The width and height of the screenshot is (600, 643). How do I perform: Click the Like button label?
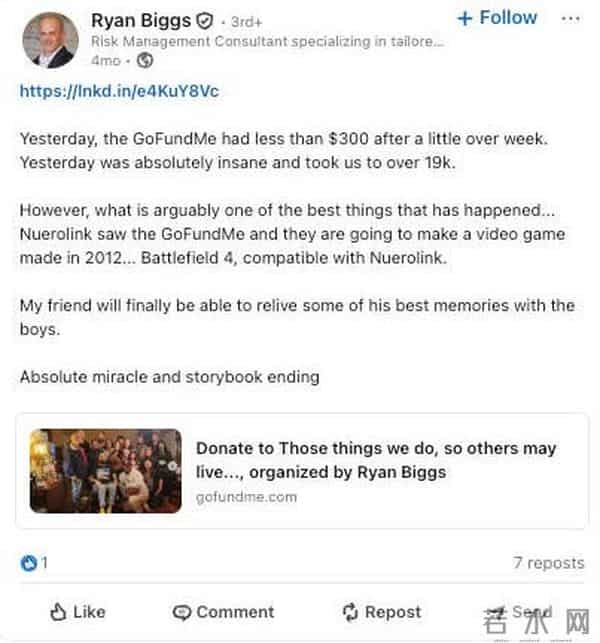[x=89, y=612]
